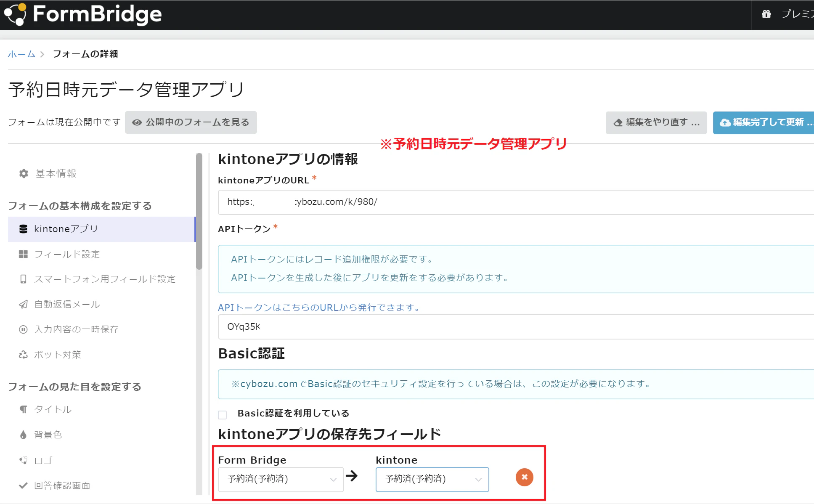The width and height of the screenshot is (814, 504).
Task: Click the grid icon beside フィールド設定
Action: pos(23,254)
